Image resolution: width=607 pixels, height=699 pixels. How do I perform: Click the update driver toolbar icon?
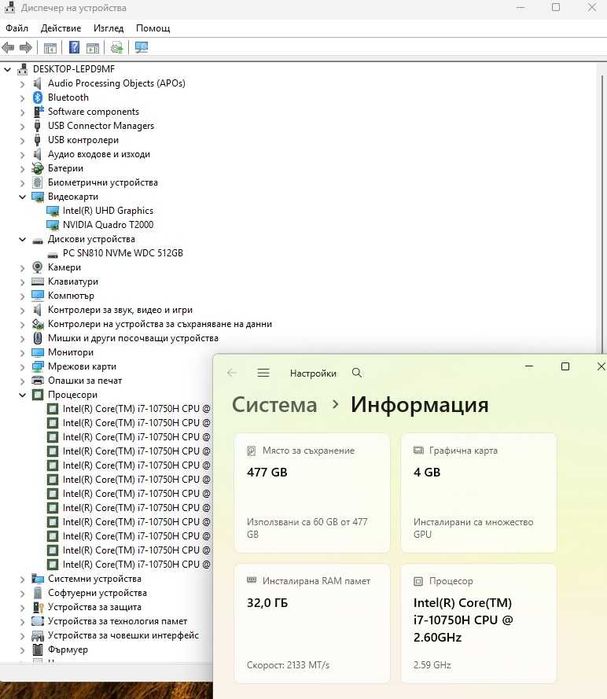117,47
